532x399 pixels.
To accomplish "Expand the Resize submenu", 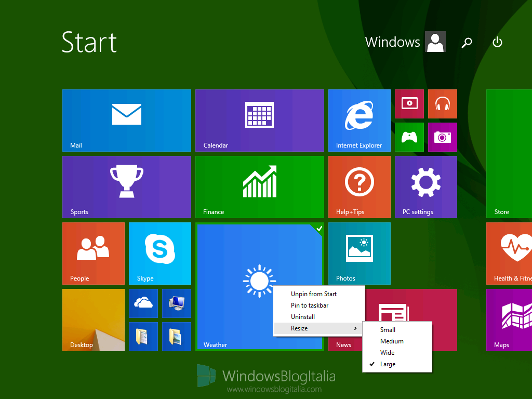I will pos(319,328).
